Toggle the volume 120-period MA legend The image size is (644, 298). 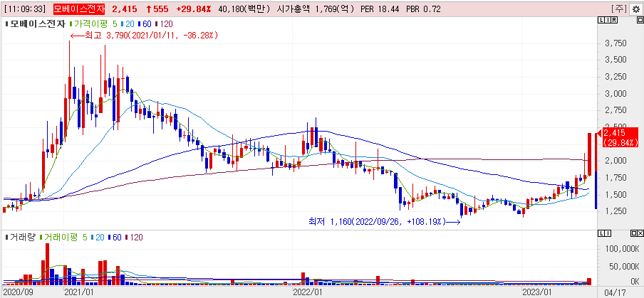[133, 238]
